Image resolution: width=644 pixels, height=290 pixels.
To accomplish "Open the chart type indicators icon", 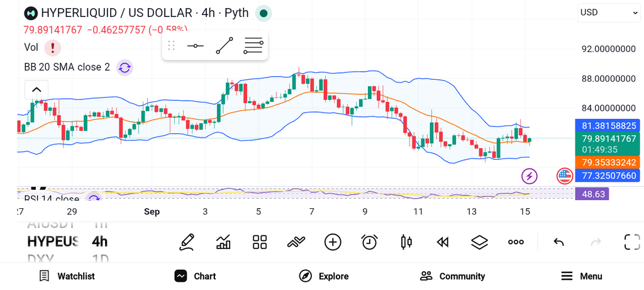I will [223, 242].
